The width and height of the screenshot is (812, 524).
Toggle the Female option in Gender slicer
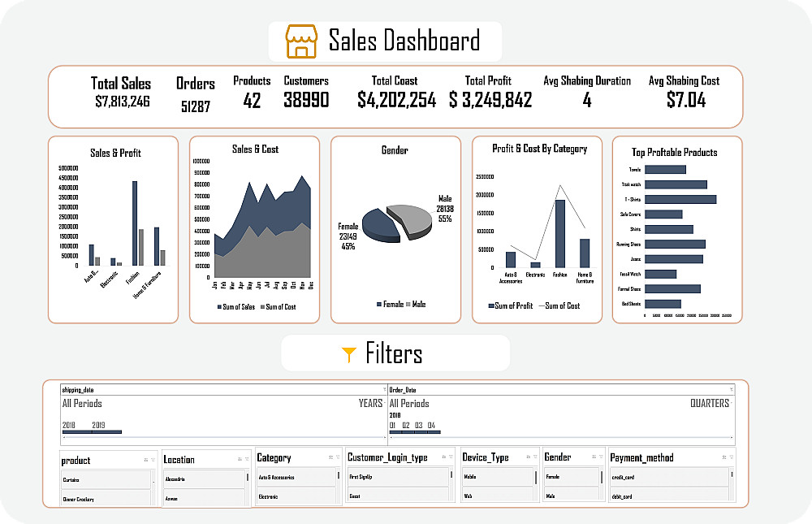[x=572, y=477]
